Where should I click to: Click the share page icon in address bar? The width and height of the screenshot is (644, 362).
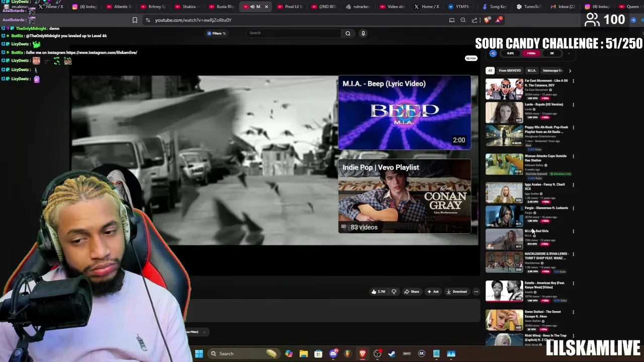(x=474, y=20)
